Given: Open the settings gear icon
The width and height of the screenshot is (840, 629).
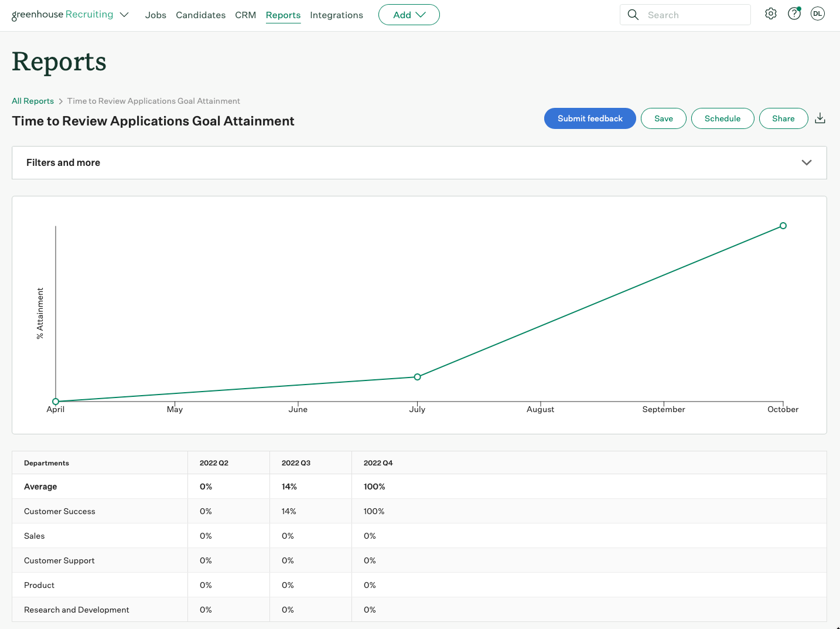Looking at the screenshot, I should [770, 13].
